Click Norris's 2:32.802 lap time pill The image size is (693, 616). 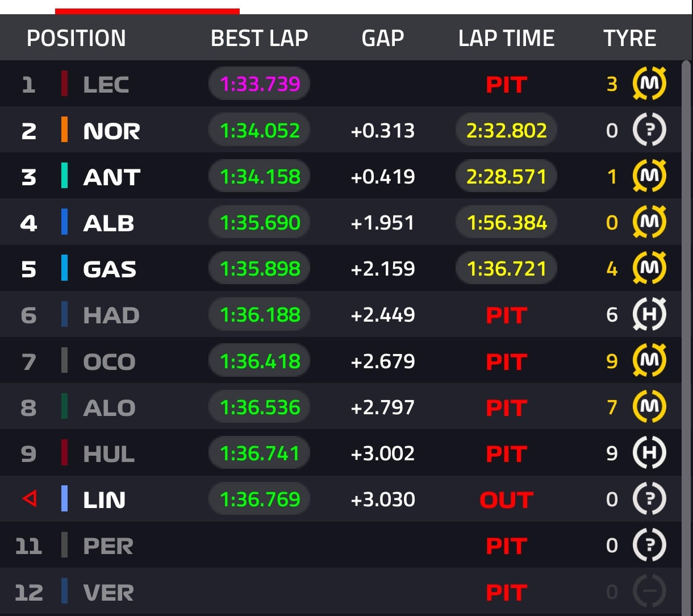[506, 131]
